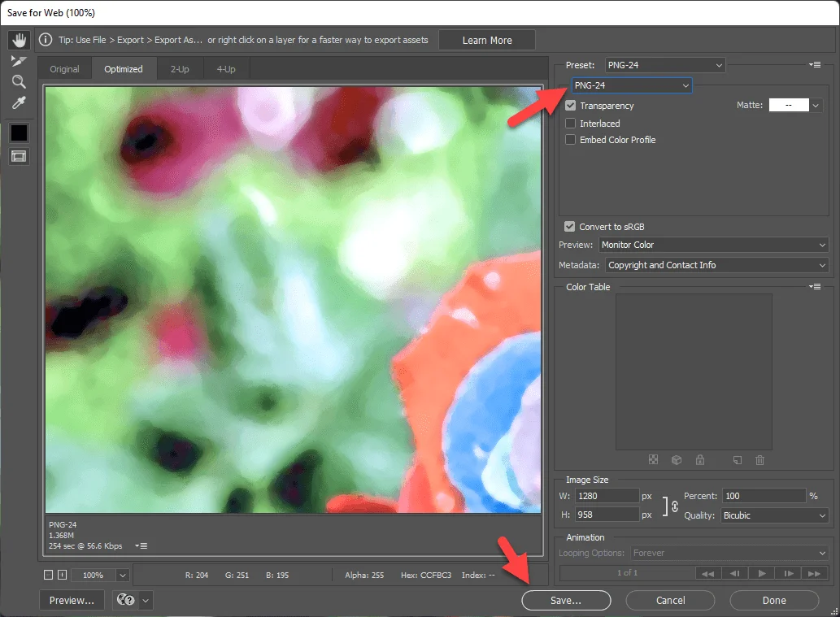Open the 100% zoom level dropdown
This screenshot has height=617, width=840.
[123, 575]
